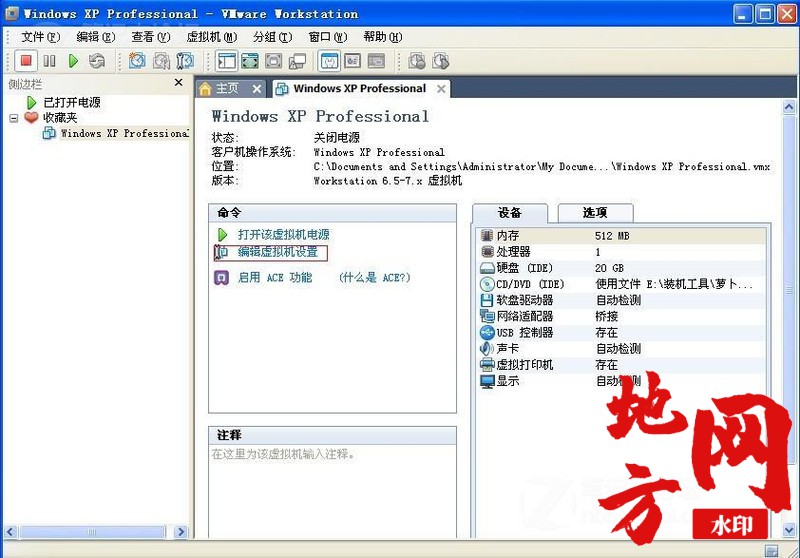Switch to the 设备 tab

[x=510, y=213]
